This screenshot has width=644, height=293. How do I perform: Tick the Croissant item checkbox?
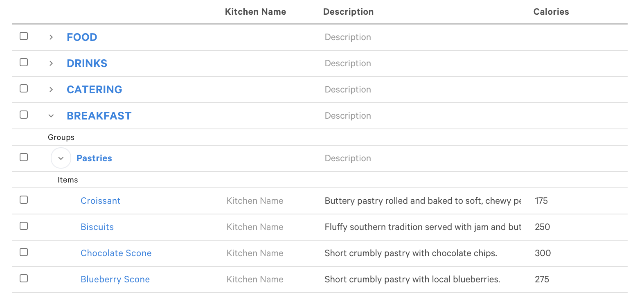point(24,200)
